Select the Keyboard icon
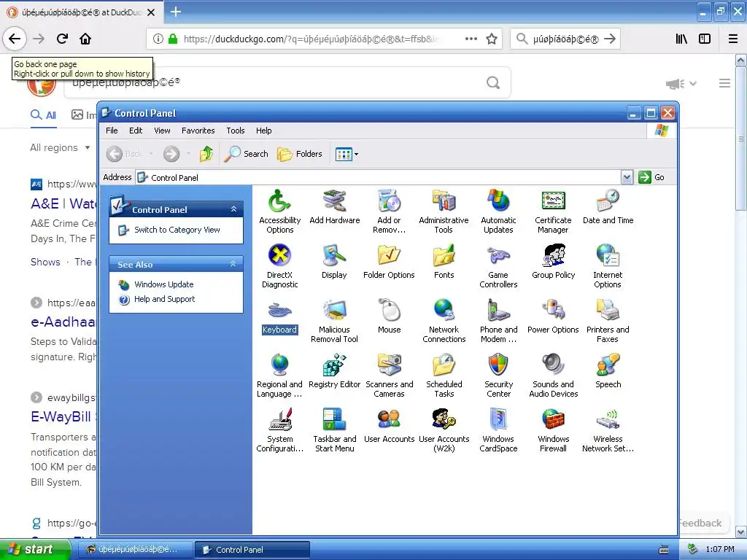Screen dimensions: 747x560 [x=279, y=316]
